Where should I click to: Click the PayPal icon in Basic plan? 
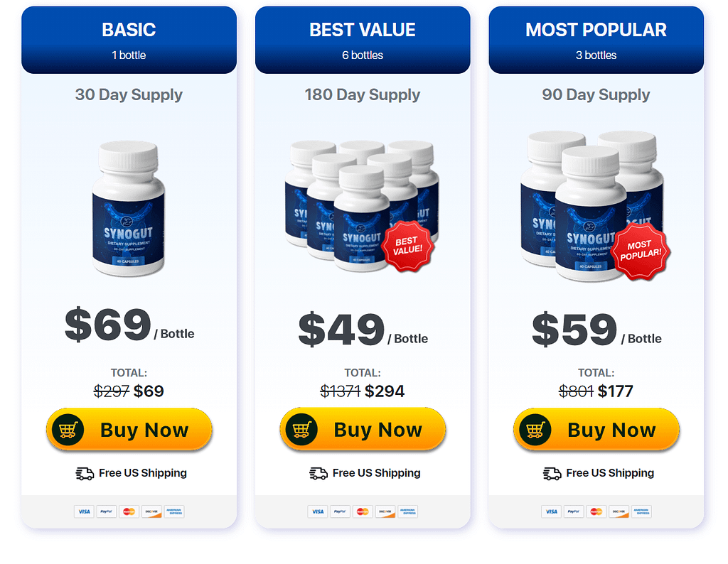(x=107, y=511)
